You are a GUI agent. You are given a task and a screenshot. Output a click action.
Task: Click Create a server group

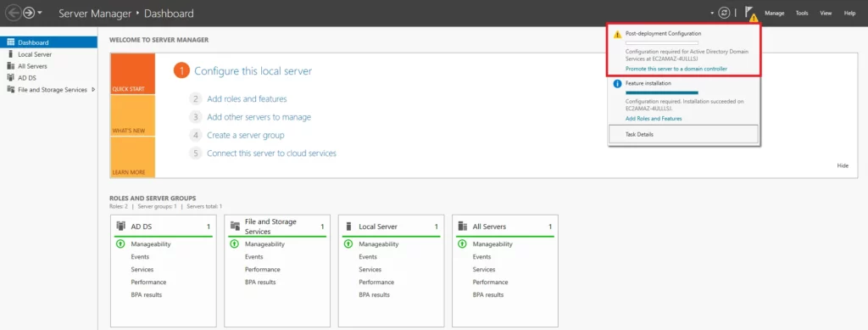(x=246, y=135)
